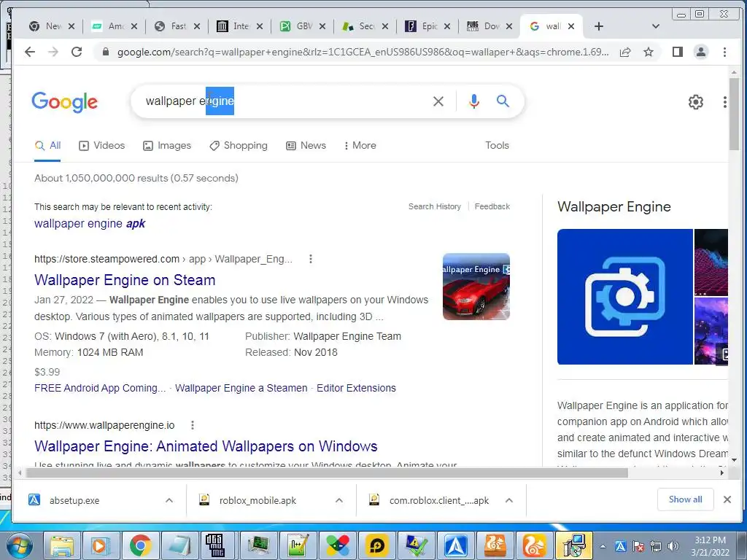Open Windows Media Player taskbar icon

tap(101, 545)
